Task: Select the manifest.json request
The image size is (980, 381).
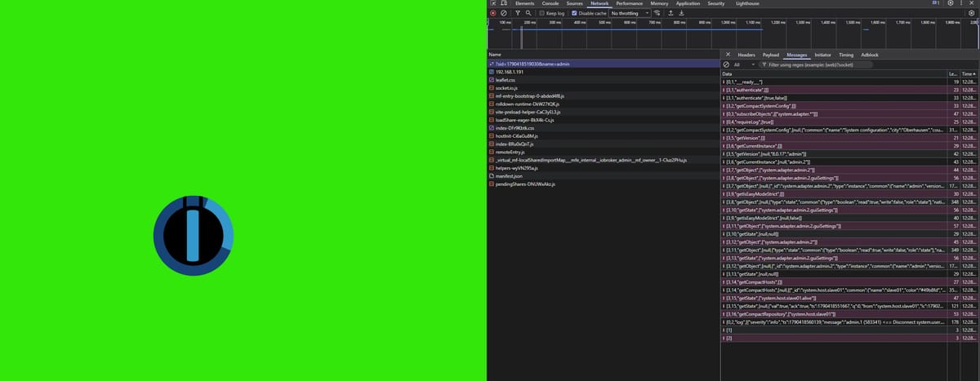Action: click(x=604, y=176)
